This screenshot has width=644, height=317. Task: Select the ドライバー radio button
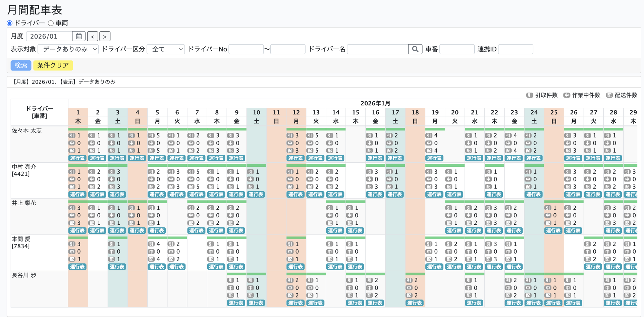pyautogui.click(x=10, y=23)
